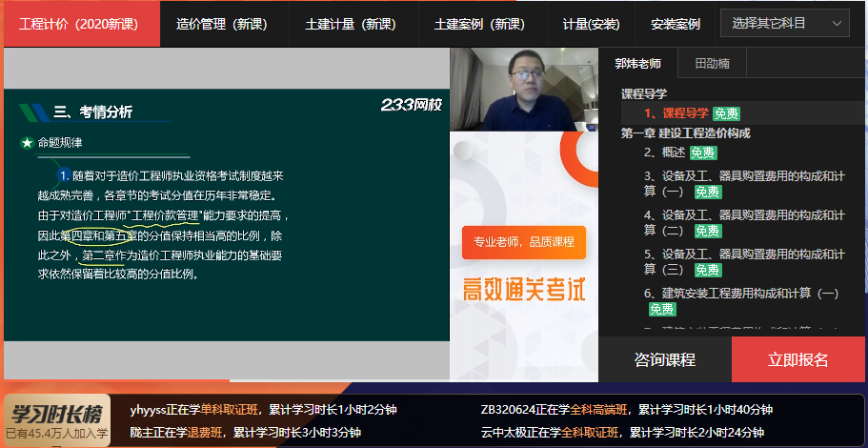Viewport: 868px width, 448px height.
Task: Click the orange 专业老师，品质课程 label
Action: coord(523,242)
